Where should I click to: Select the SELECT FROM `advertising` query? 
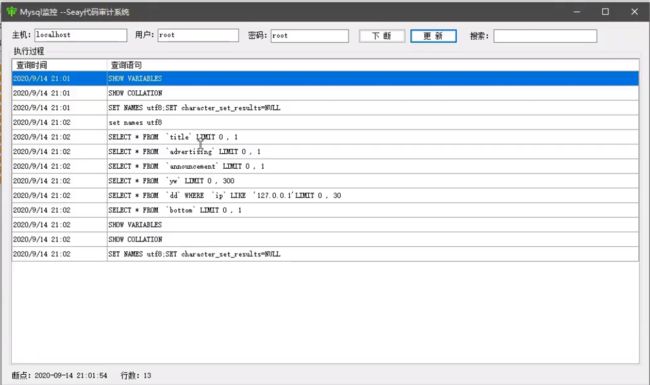[325, 152]
